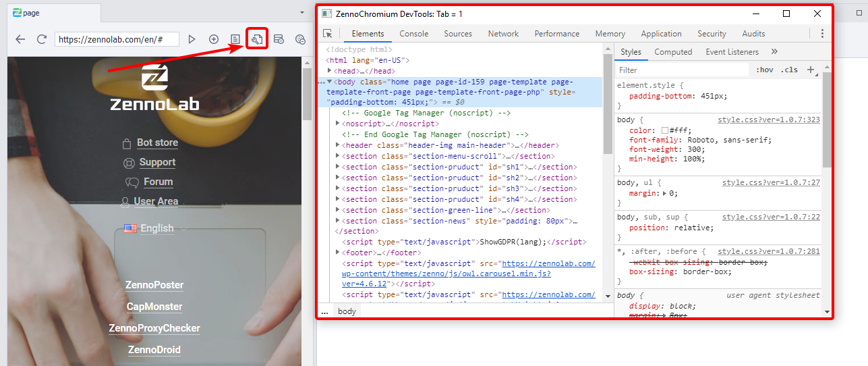Click the clear cache icon in browser toolbar

[x=279, y=39]
